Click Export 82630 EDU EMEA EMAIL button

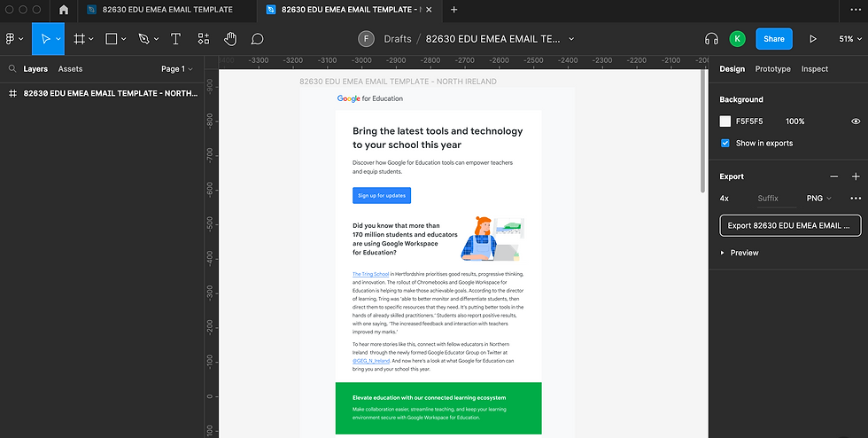(790, 226)
